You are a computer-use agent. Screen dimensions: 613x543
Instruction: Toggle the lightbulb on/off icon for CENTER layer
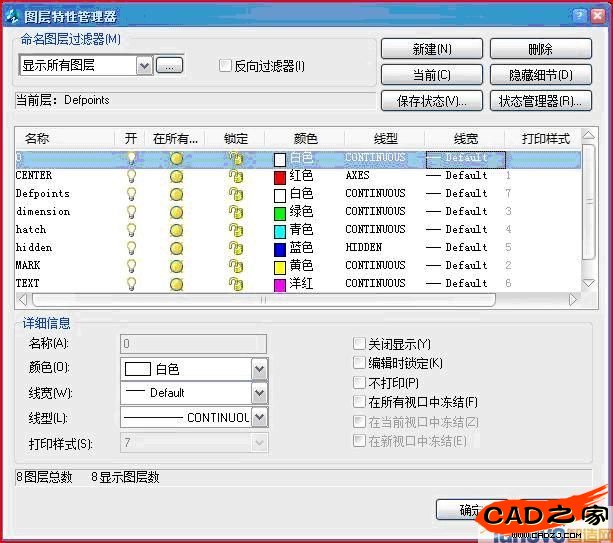(x=130, y=176)
